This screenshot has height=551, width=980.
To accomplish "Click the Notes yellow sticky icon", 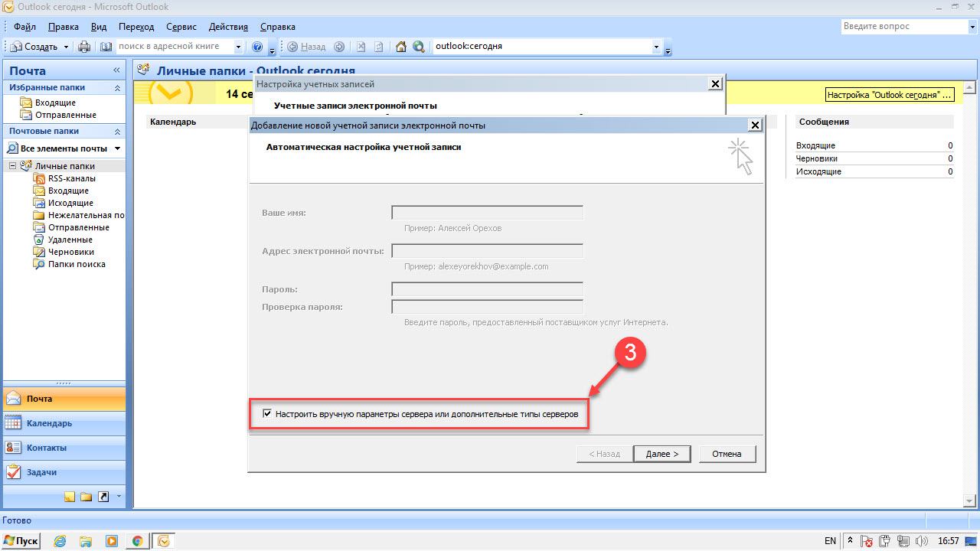I will tap(70, 497).
